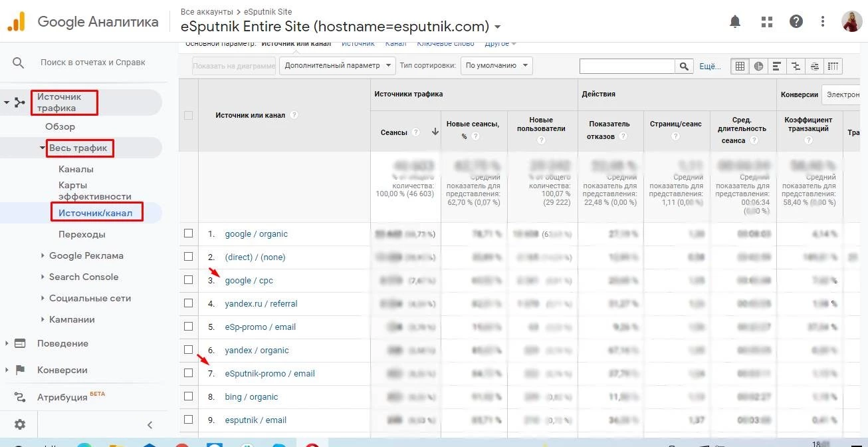Open the Конверсии Электрон dropdown
This screenshot has width=868, height=447.
[x=841, y=94]
